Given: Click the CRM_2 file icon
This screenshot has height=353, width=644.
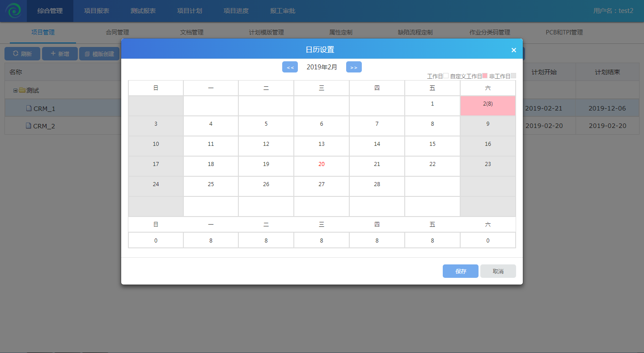Looking at the screenshot, I should tap(29, 126).
